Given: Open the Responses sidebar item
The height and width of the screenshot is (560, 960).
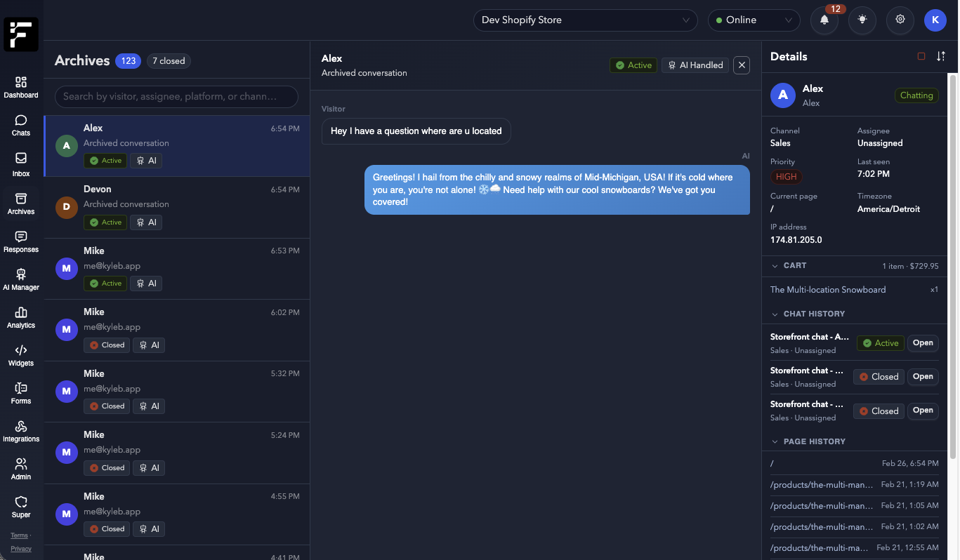Looking at the screenshot, I should (21, 241).
